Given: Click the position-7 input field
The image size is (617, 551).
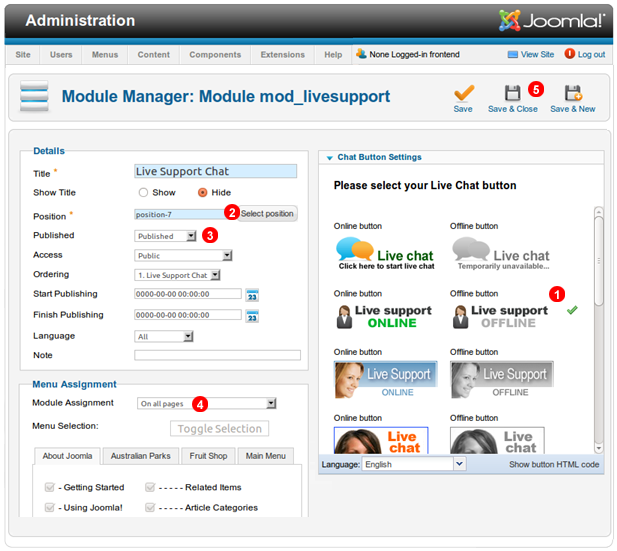Looking at the screenshot, I should 180,214.
